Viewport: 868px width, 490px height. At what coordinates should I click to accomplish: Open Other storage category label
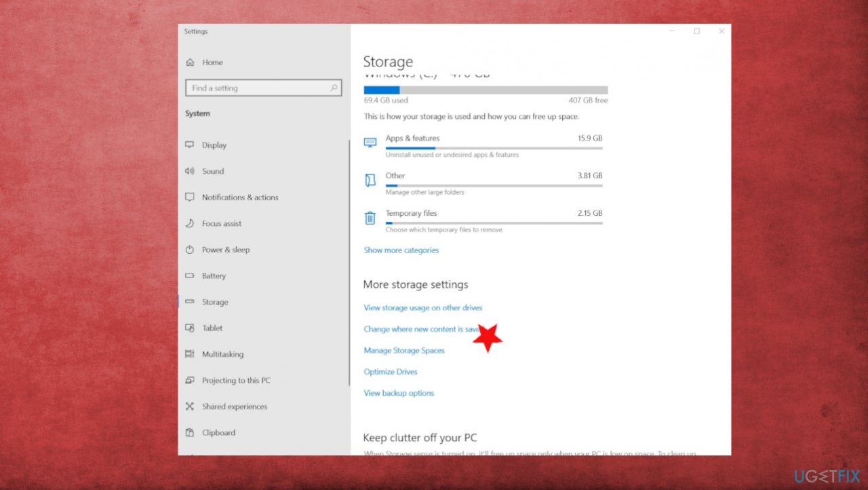tap(395, 176)
